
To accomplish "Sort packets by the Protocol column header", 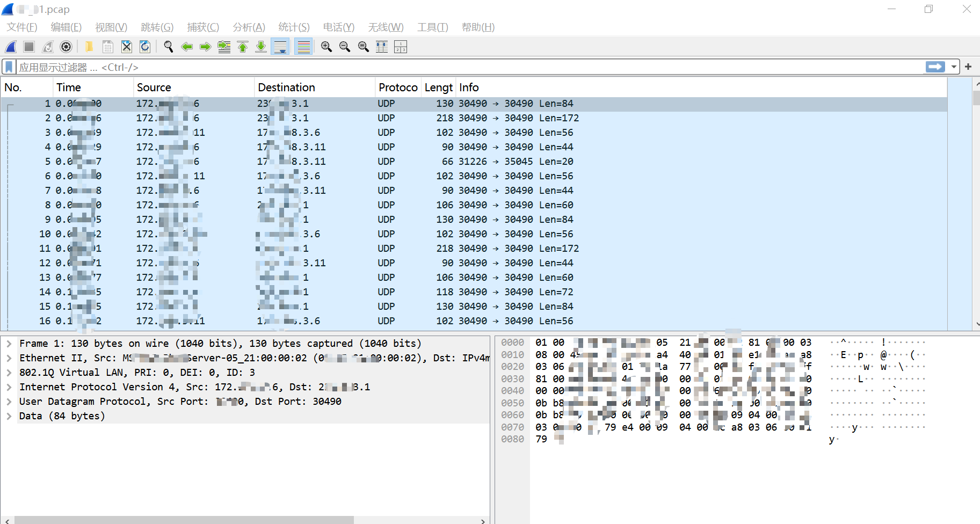I will click(398, 88).
